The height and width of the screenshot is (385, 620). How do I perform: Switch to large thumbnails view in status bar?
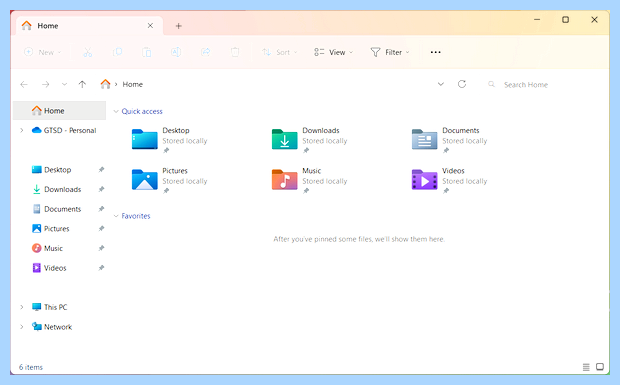tap(600, 367)
